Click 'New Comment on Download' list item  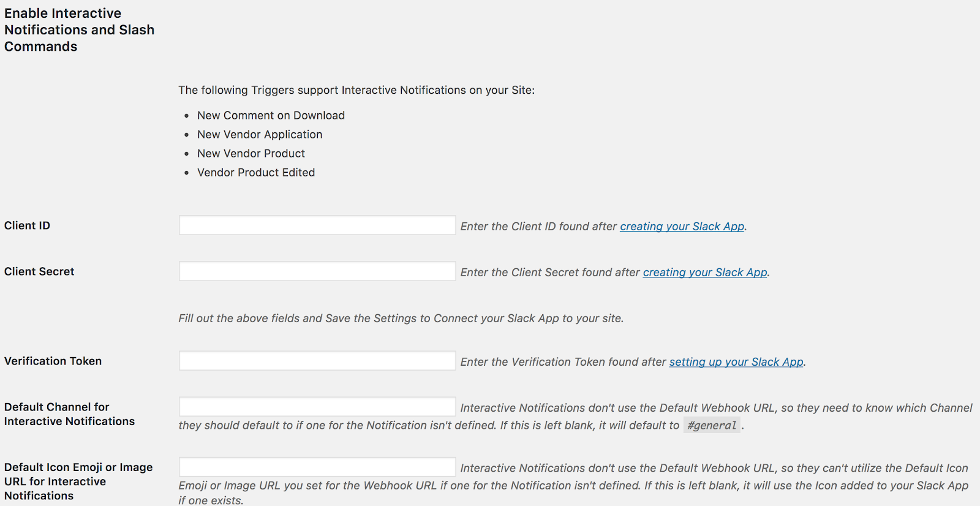pyautogui.click(x=271, y=115)
